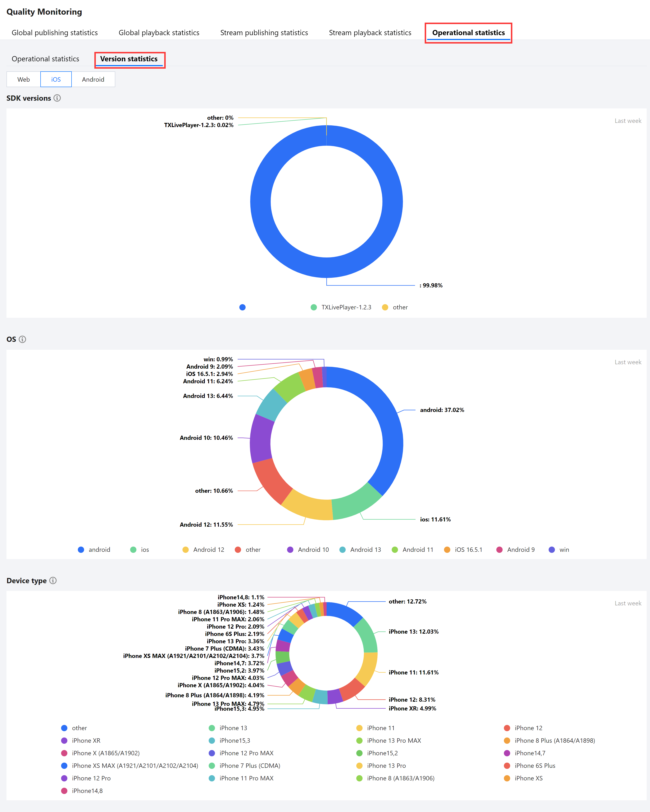Click the blue SDK version legend dot
Viewport: 650px width, 812px height.
[242, 307]
